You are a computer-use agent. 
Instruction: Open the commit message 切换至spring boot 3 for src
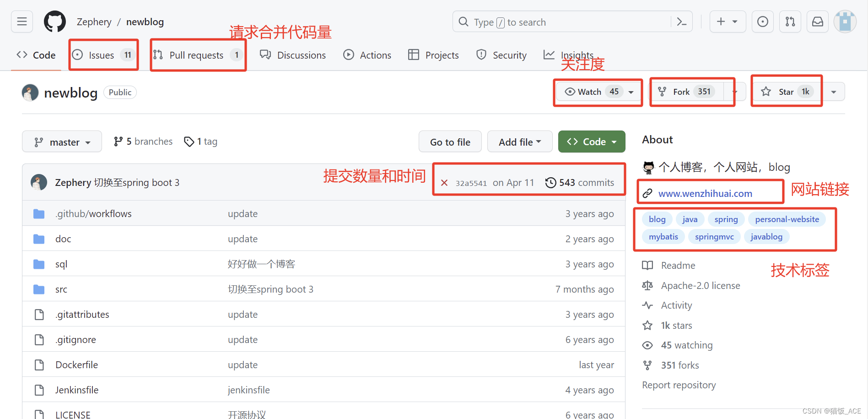pos(270,289)
